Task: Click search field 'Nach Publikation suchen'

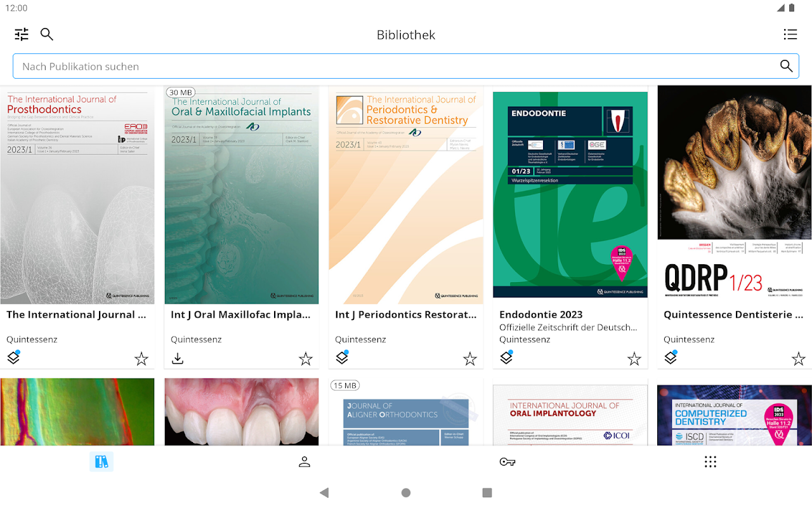Action: point(406,66)
